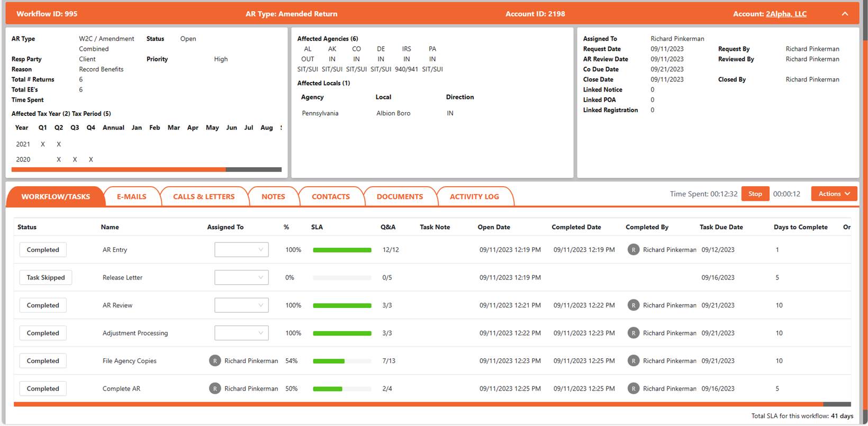Image resolution: width=868 pixels, height=426 pixels.
Task: Open the CALLS & LETTERS tab
Action: 204,196
